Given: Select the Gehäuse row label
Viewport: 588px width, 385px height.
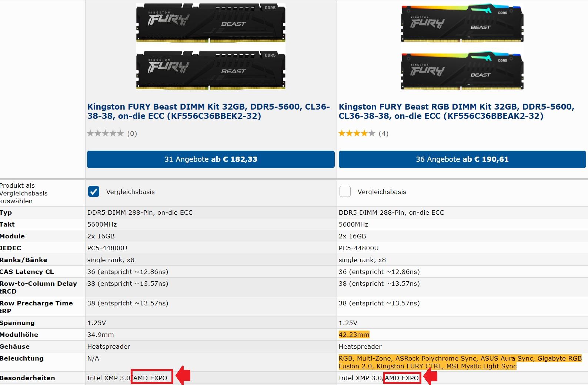Looking at the screenshot, I should click(x=15, y=346).
